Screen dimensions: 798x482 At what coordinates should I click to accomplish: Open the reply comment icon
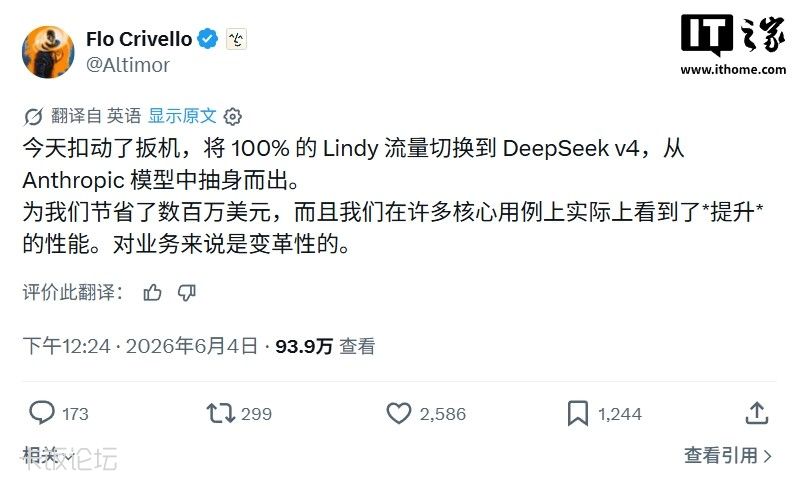click(x=42, y=413)
